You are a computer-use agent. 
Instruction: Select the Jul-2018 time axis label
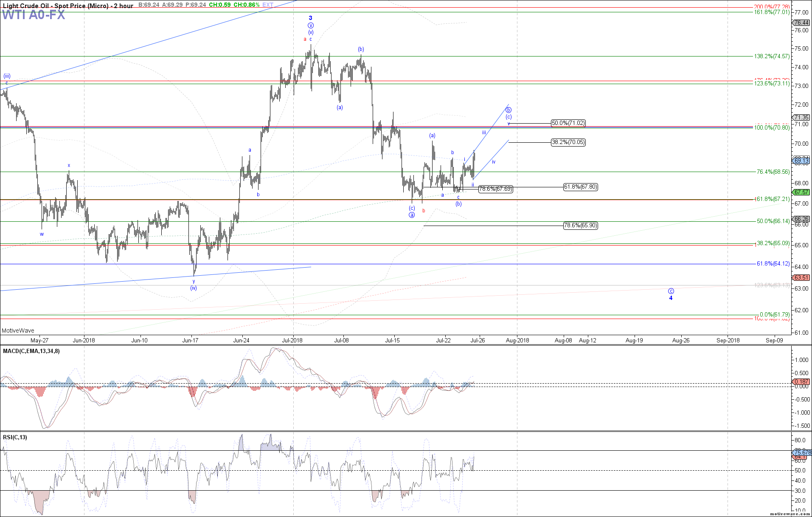(x=292, y=340)
